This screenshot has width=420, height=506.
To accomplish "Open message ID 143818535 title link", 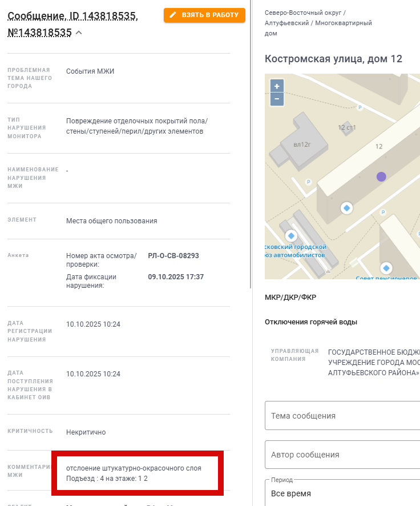I will coord(72,24).
